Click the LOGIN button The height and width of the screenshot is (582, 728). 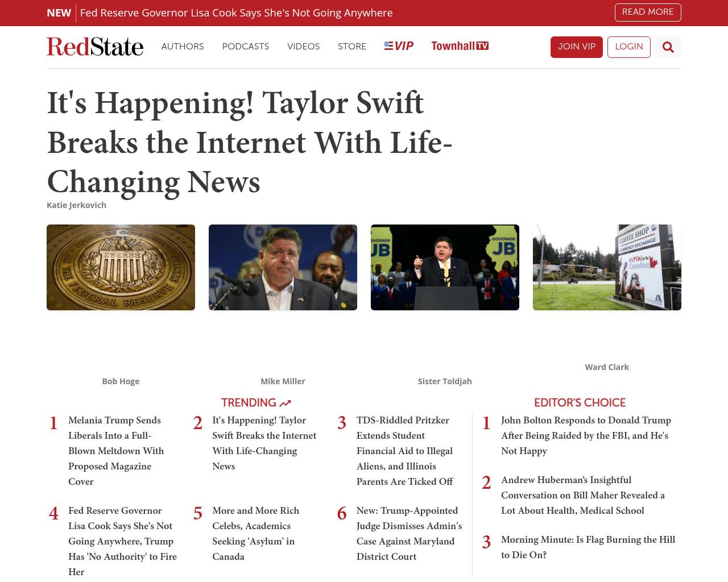629,47
